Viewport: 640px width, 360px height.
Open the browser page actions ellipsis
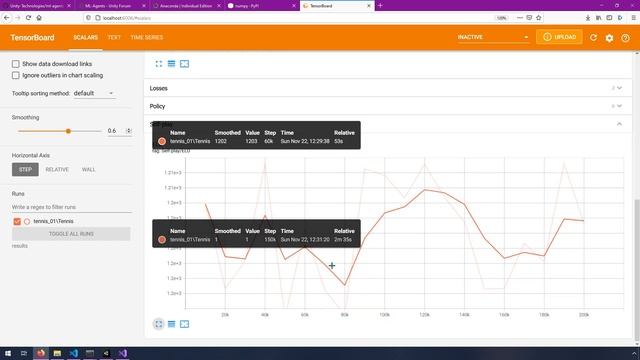(x=520, y=18)
